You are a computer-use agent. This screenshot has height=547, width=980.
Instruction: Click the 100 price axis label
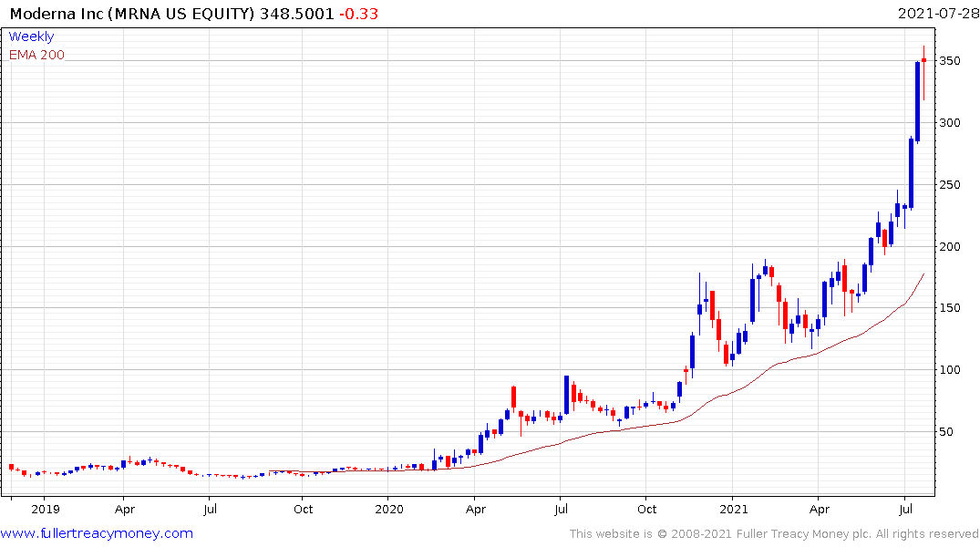tap(949, 369)
